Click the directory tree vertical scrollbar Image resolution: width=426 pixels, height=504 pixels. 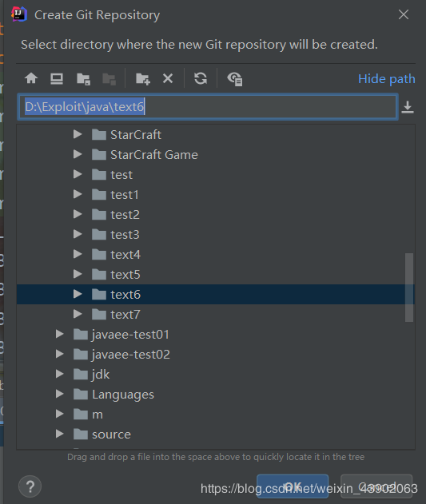coord(409,288)
